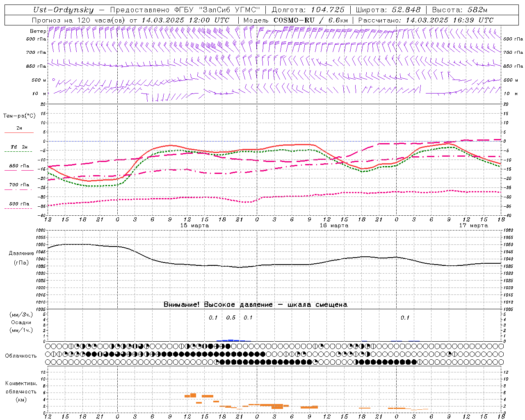The image size is (525, 420).
Task: Click the Модель COSMO-RU / 6.6км label
Action: click(x=296, y=20)
